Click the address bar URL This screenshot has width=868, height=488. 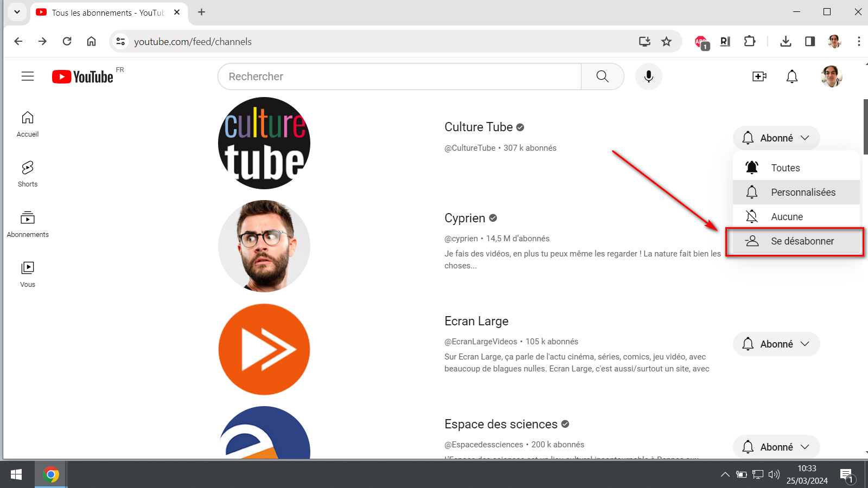[193, 42]
